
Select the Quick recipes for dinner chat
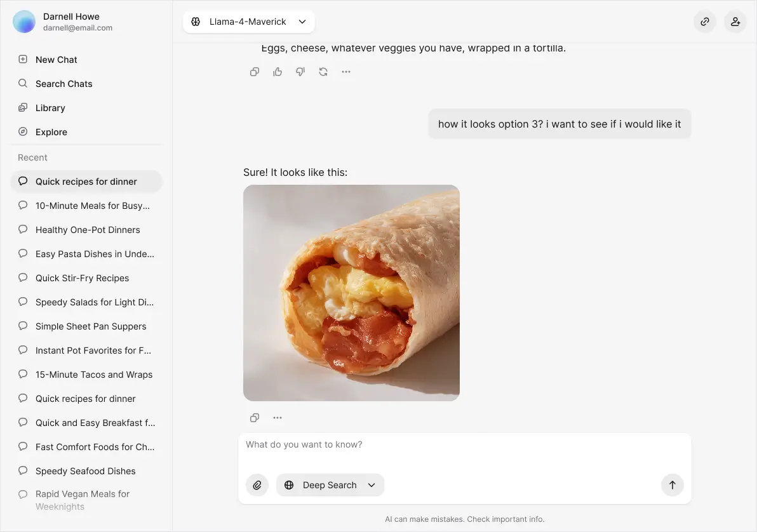86,181
